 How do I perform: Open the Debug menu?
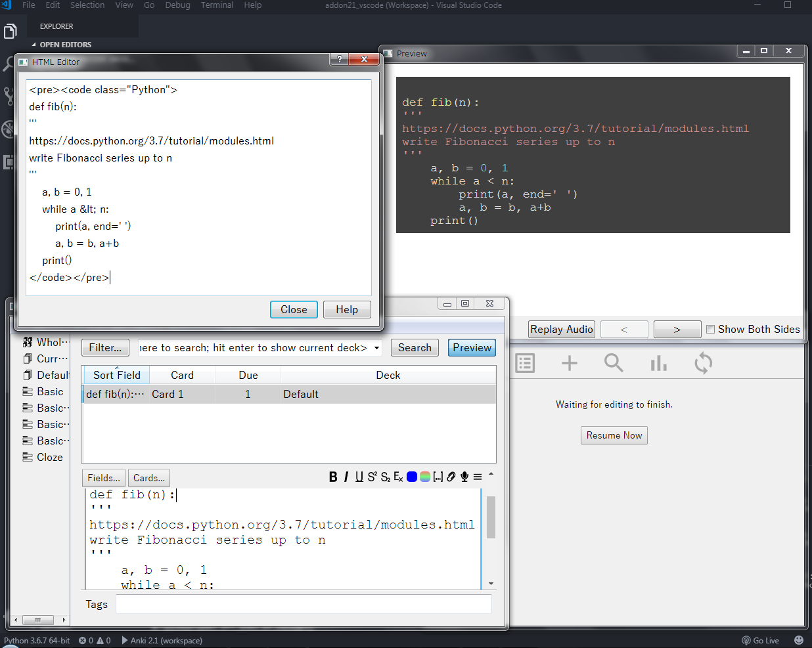177,5
